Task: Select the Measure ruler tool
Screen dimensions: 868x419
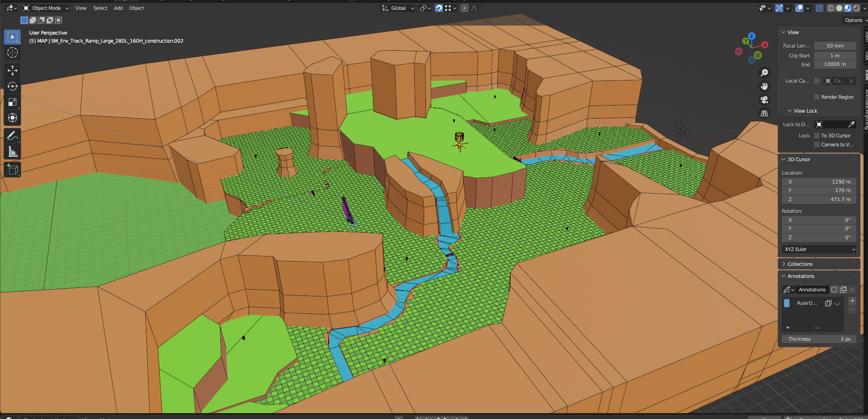Action: point(13,152)
